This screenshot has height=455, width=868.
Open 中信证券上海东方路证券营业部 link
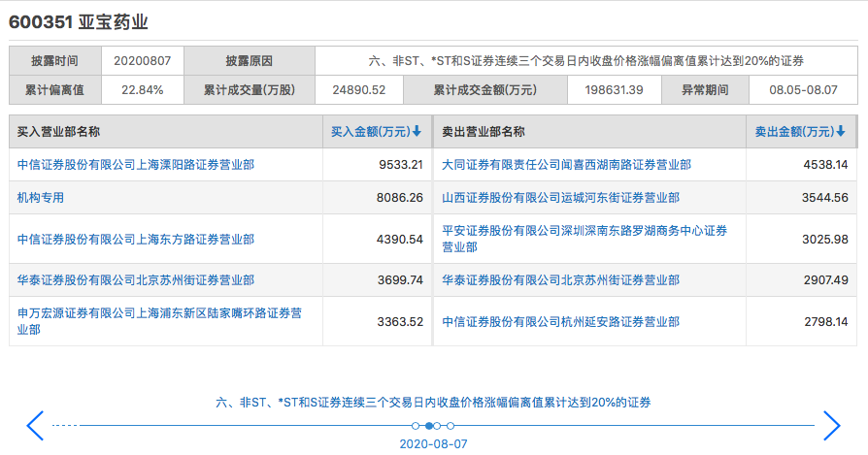tap(136, 239)
